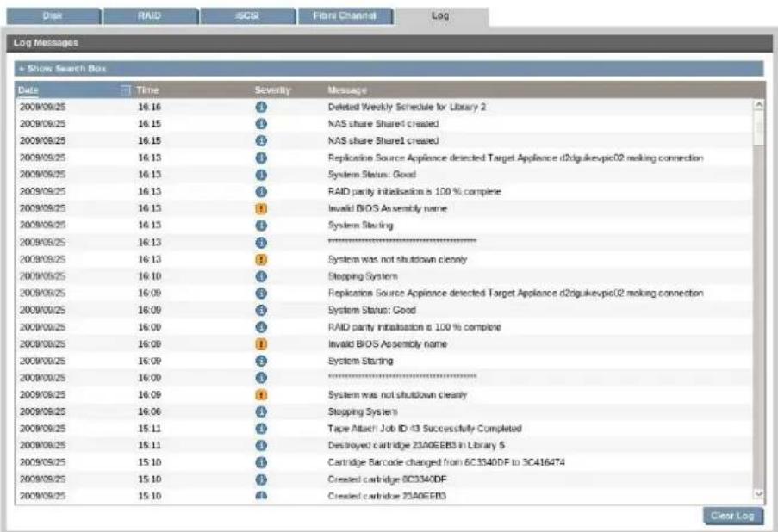
Task: Click date cell of the 16:16 row
Action: pyautogui.click(x=43, y=107)
